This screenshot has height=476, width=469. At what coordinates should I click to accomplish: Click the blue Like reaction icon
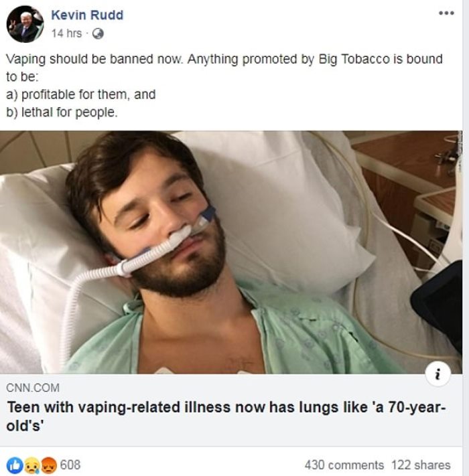coord(14,465)
